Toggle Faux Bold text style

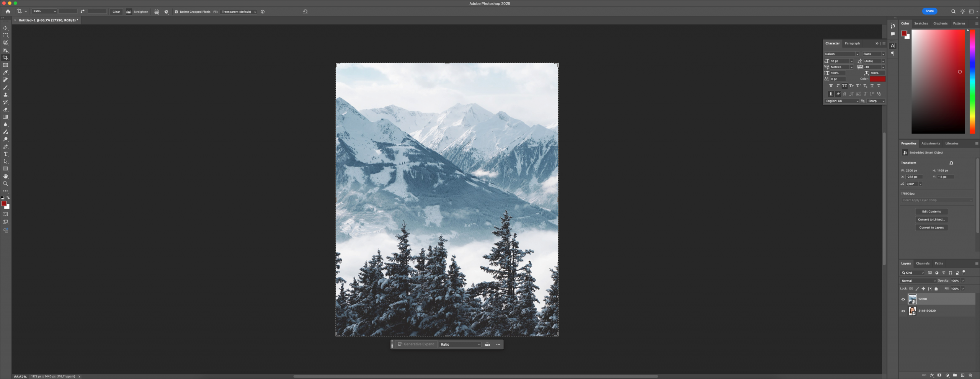(831, 86)
